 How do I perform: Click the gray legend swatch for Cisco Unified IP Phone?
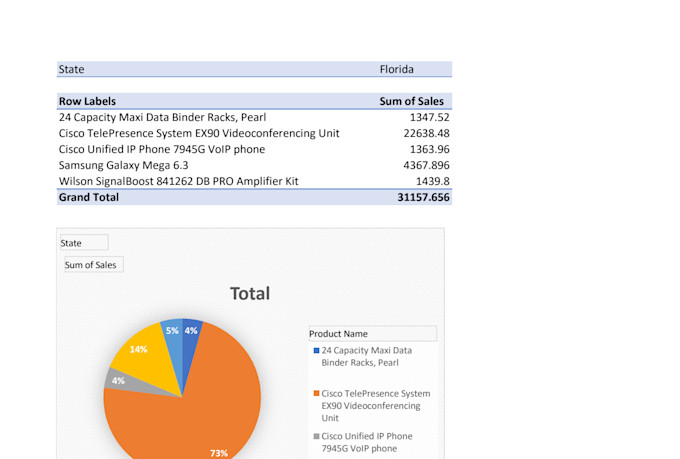point(317,436)
